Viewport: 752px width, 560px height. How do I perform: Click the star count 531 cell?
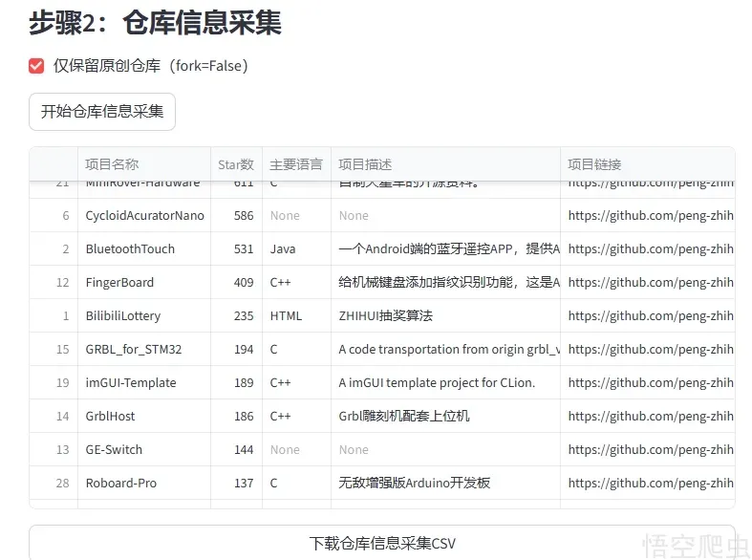click(236, 248)
